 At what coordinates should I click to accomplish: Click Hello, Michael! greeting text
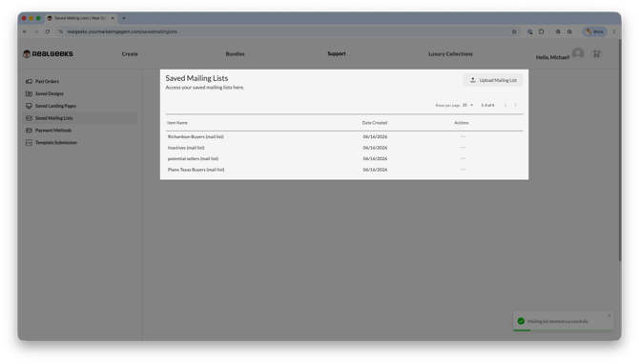(552, 57)
